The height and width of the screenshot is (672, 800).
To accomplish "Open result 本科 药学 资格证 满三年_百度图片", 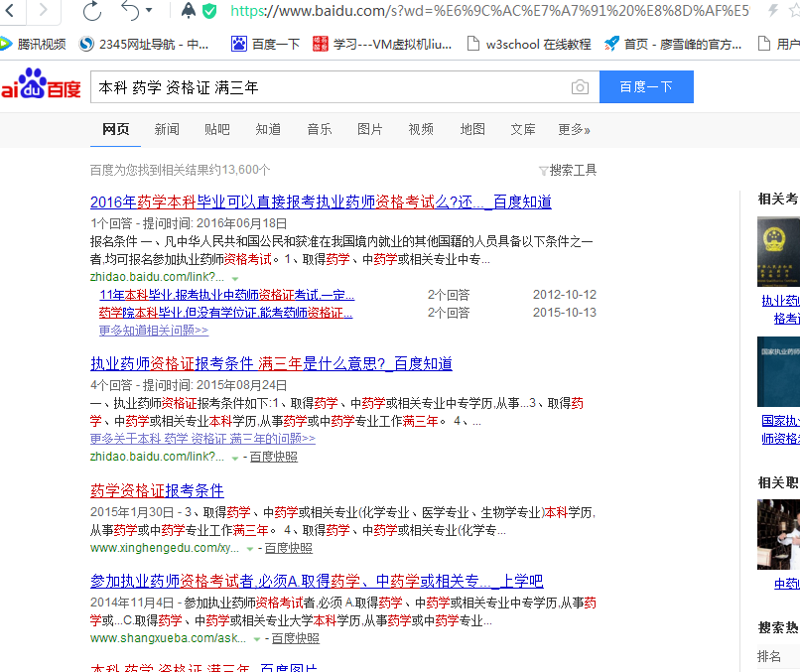I will (203, 666).
